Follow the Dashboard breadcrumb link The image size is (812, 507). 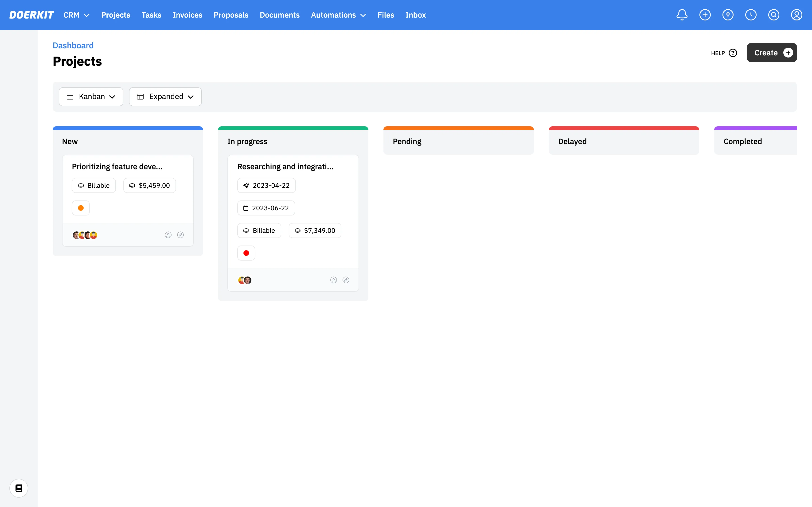(x=73, y=45)
